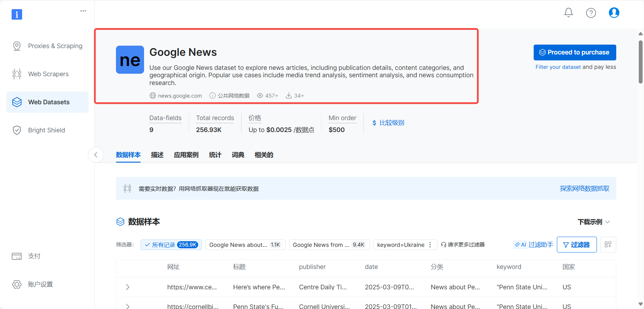The height and width of the screenshot is (309, 644).
Task: Open 账户设置 account settings in sidebar
Action: 47,284
